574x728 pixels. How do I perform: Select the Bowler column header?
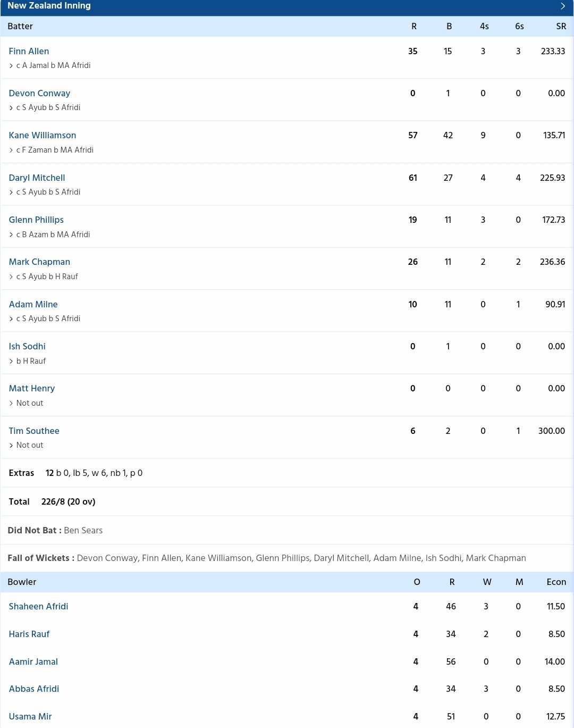[22, 582]
